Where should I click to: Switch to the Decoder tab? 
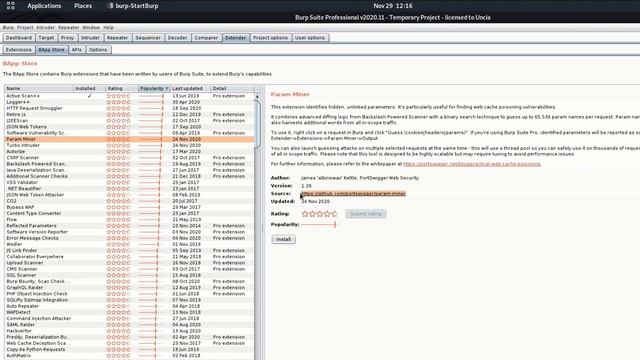pos(178,38)
